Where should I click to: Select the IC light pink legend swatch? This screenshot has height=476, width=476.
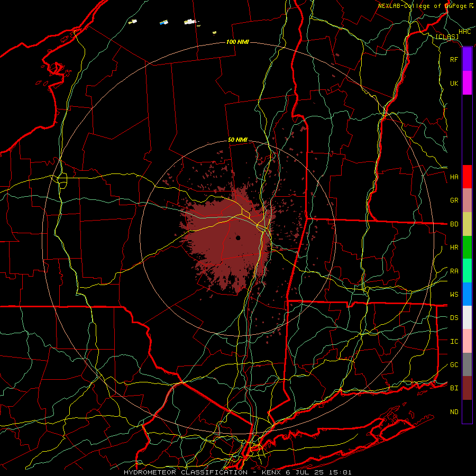click(x=467, y=341)
